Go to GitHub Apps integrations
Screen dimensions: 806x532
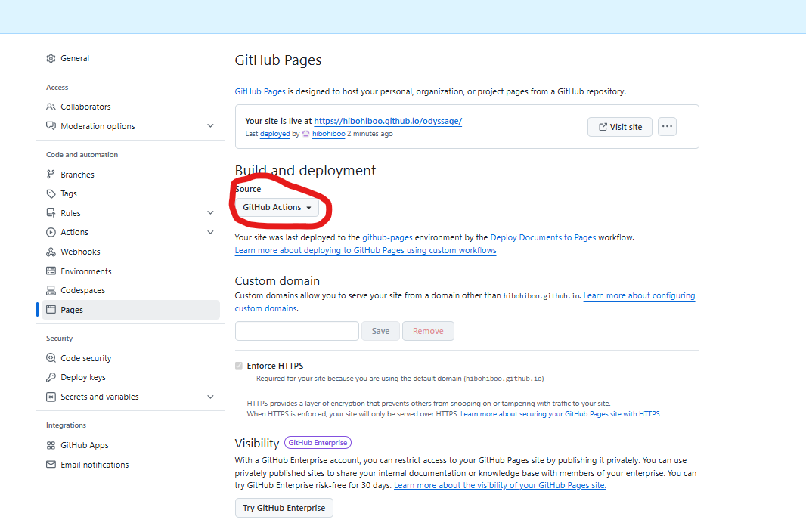click(85, 445)
